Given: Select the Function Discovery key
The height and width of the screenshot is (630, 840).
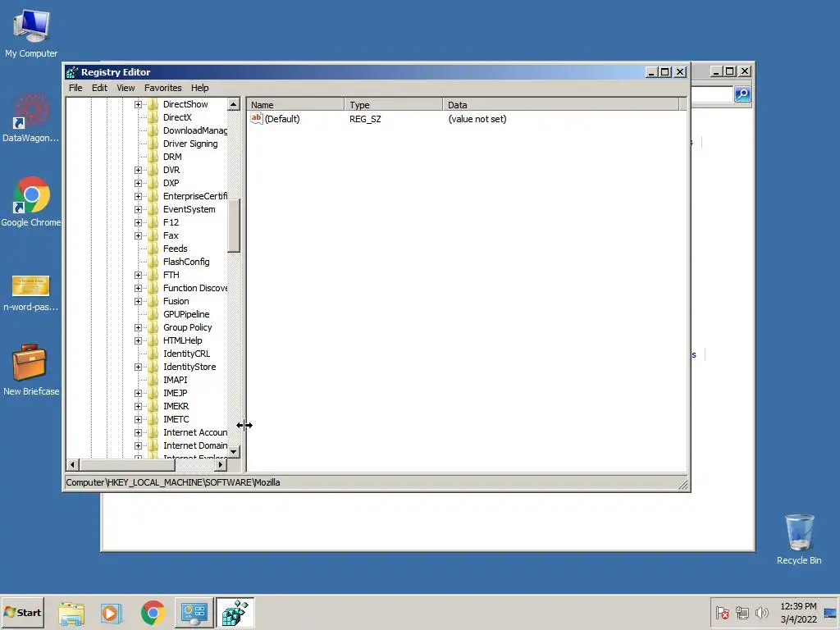Looking at the screenshot, I should pos(195,288).
